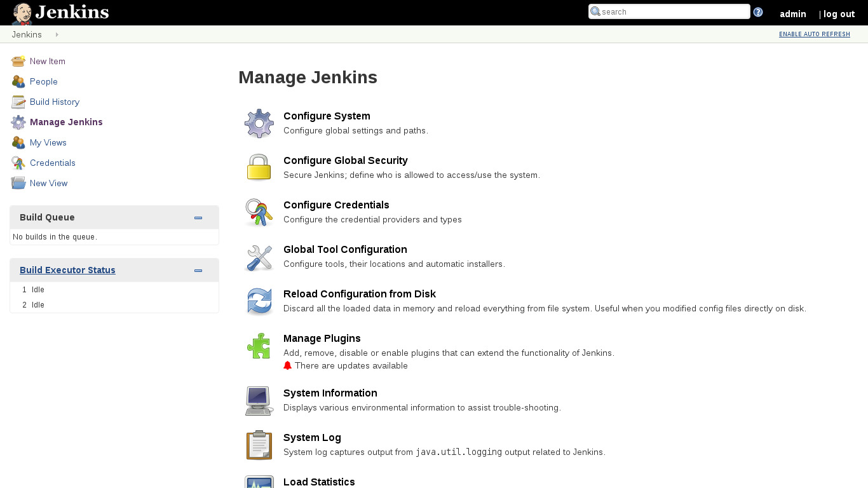This screenshot has height=488, width=868.
Task: Open the Build Executor Status link
Action: coord(67,270)
